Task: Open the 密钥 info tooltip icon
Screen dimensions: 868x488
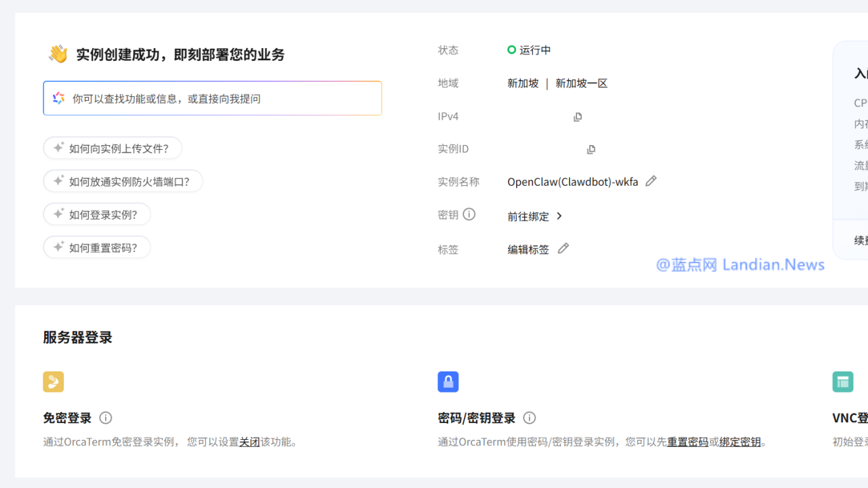Action: [x=469, y=213]
